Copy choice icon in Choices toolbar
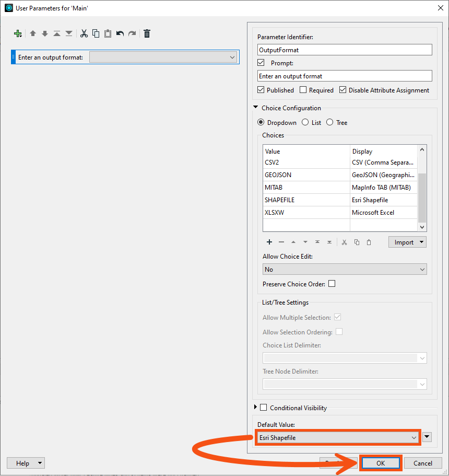The width and height of the screenshot is (449, 476). pyautogui.click(x=357, y=242)
